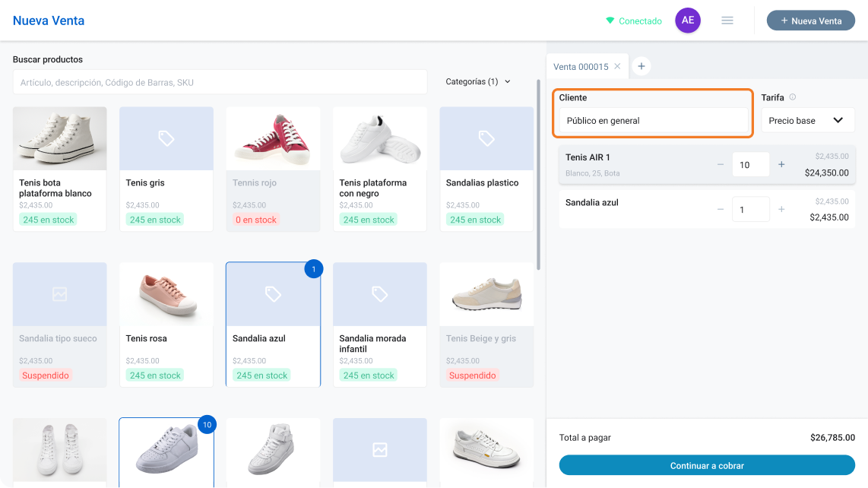
Task: Add a new sale tab with plus icon
Action: 641,66
